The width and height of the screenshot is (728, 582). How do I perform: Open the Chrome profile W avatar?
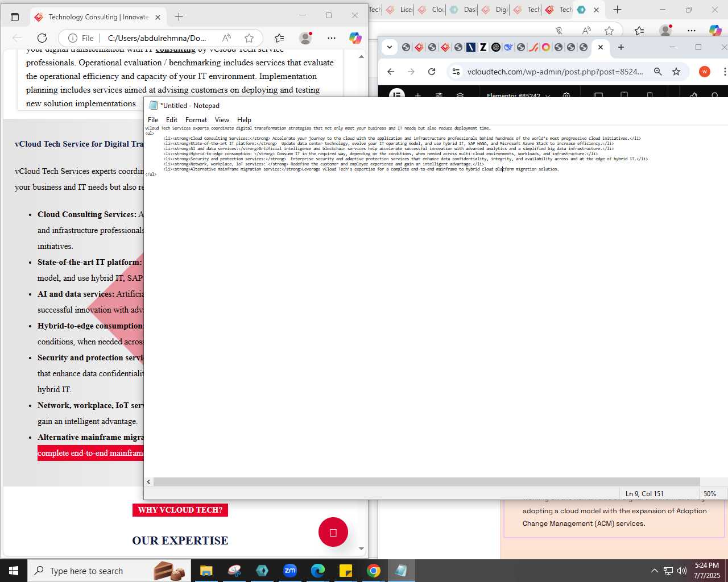click(705, 72)
